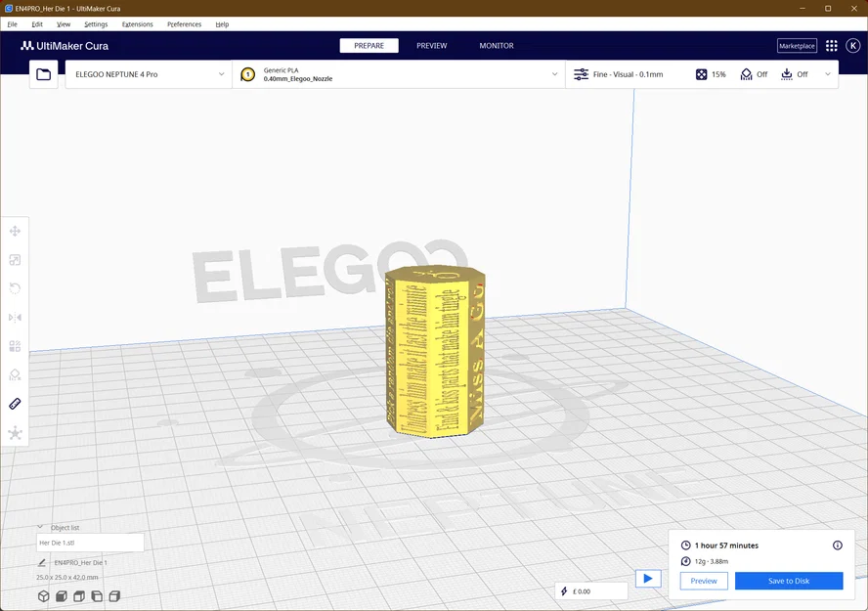The image size is (868, 611).
Task: Click the print settings sliders icon
Action: pyautogui.click(x=582, y=74)
